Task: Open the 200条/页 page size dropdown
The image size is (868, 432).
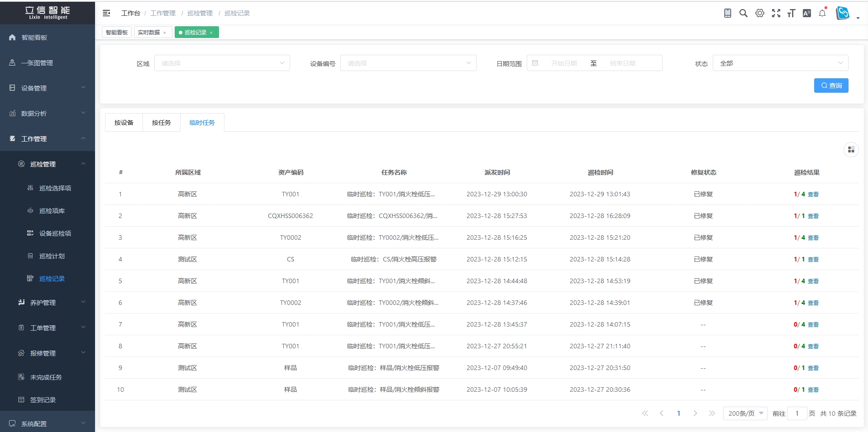Action: pyautogui.click(x=745, y=413)
